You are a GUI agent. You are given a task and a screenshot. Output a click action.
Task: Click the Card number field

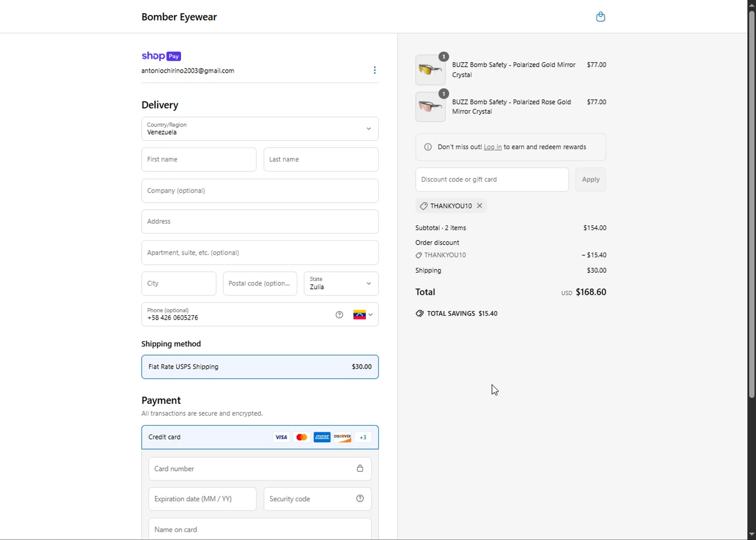pos(260,468)
